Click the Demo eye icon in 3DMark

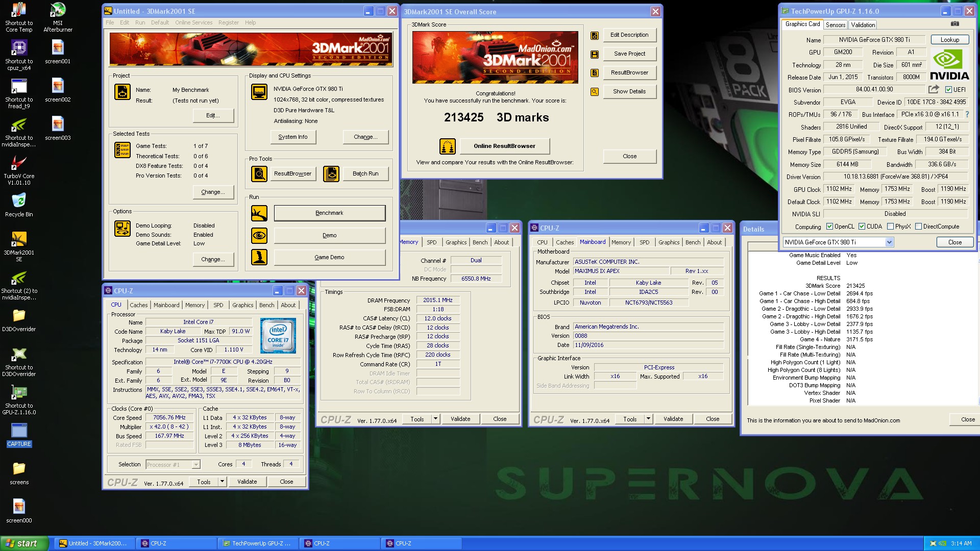point(259,235)
